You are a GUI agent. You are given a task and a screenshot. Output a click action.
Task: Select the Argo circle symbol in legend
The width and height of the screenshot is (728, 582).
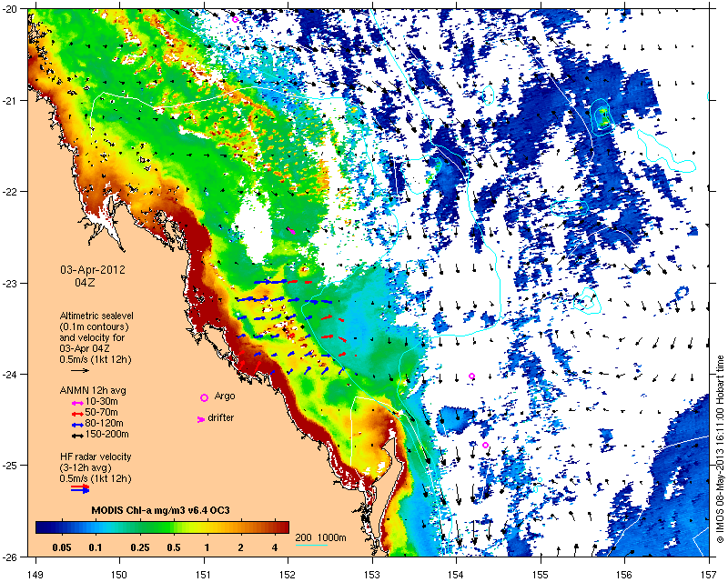pos(204,397)
